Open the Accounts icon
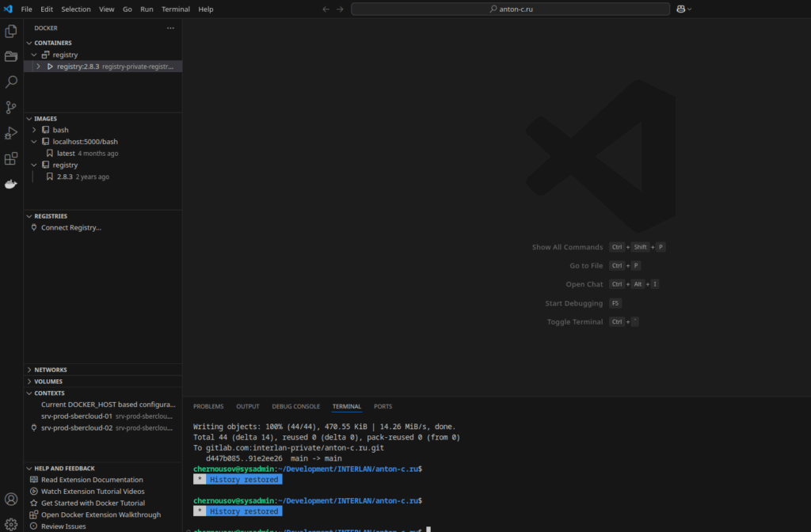 click(x=11, y=499)
